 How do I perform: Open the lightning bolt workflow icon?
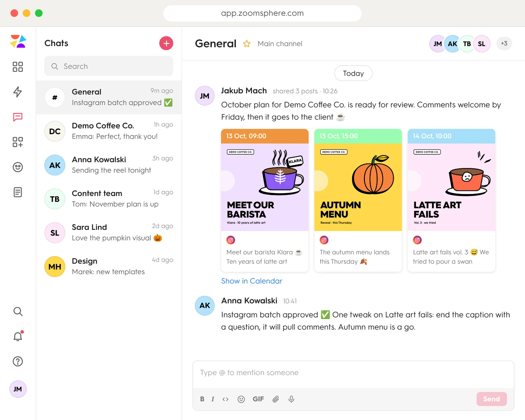[18, 92]
